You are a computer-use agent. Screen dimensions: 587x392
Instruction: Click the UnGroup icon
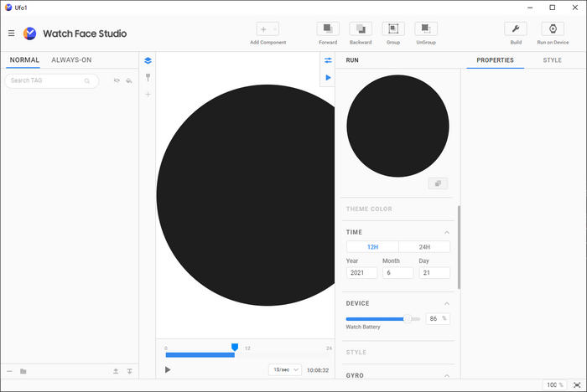tap(426, 29)
